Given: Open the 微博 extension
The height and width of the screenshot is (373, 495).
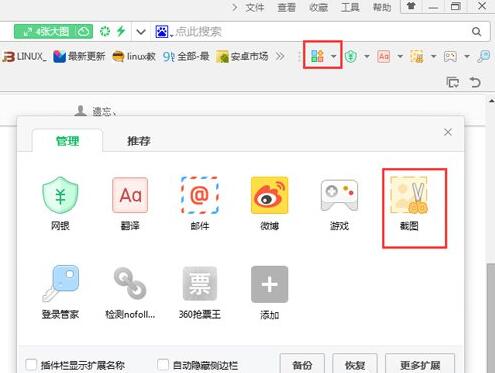Looking at the screenshot, I should (x=269, y=203).
